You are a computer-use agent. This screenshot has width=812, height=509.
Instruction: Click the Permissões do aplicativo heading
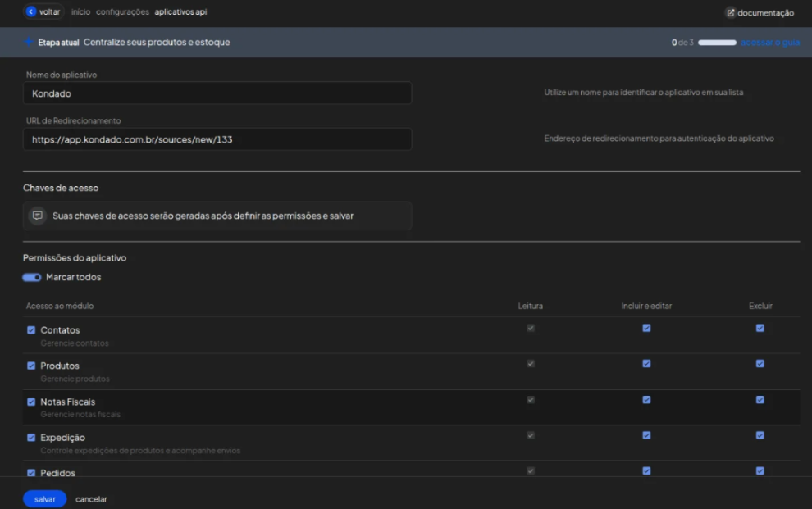pos(75,257)
